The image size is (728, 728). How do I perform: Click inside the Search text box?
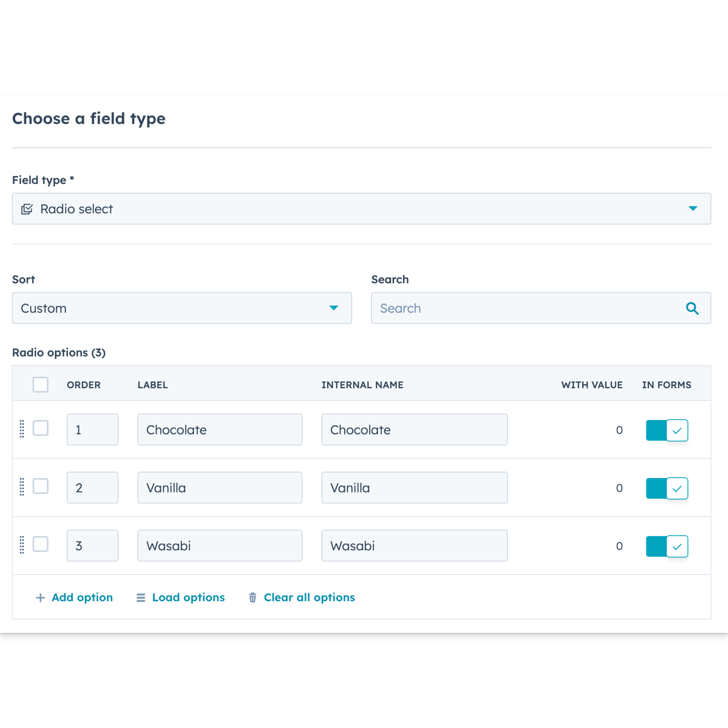[x=490, y=308]
